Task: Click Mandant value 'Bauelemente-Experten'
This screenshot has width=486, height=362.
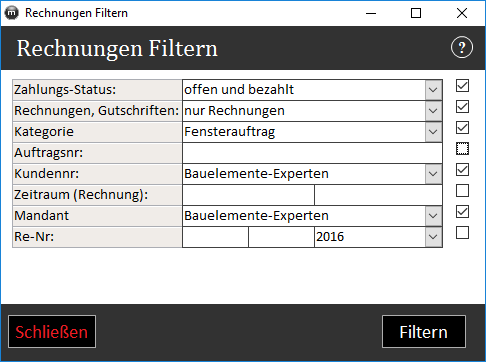Action: pos(256,216)
